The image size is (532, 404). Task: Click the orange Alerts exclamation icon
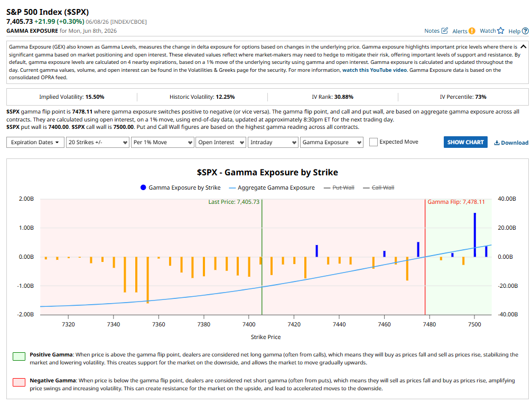(x=472, y=31)
